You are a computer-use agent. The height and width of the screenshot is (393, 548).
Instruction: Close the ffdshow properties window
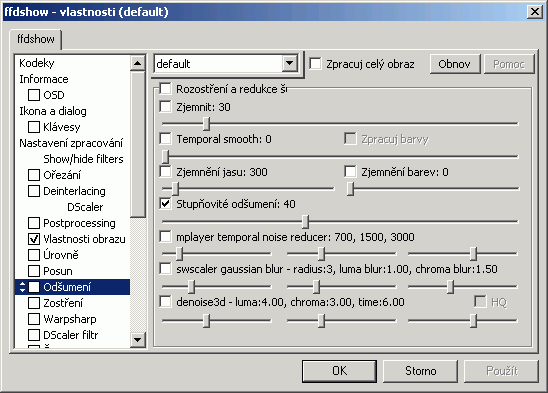tap(535, 12)
